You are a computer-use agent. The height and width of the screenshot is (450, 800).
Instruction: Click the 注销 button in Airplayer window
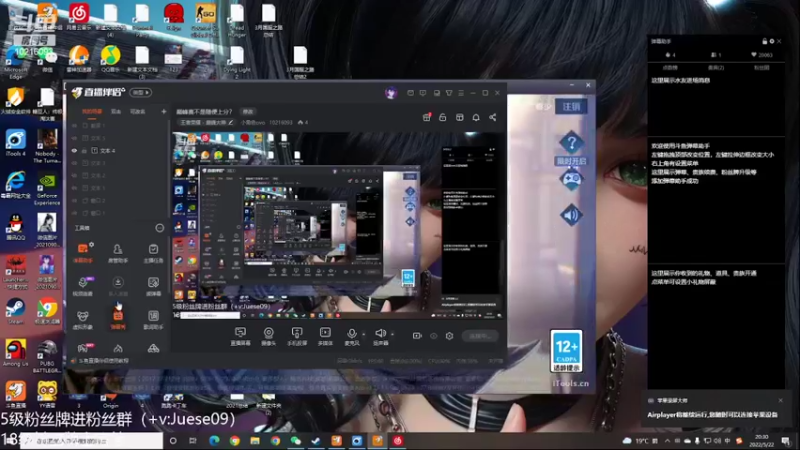pyautogui.click(x=571, y=107)
